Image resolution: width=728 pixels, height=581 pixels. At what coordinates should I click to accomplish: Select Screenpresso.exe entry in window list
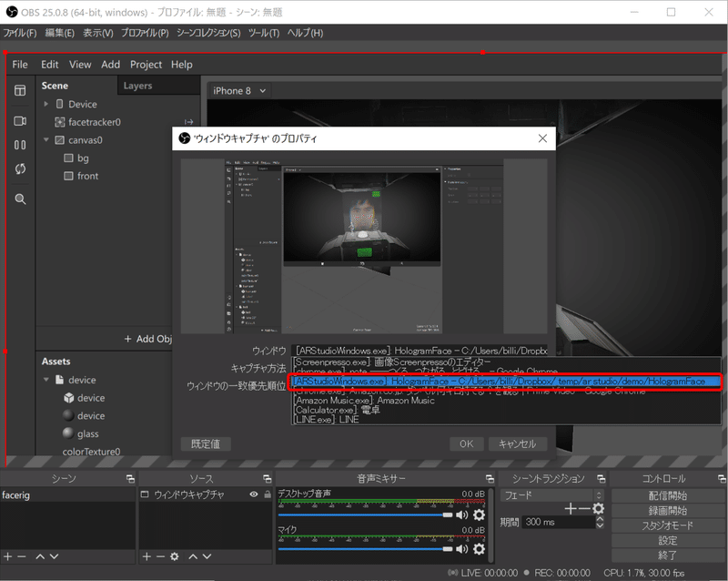[x=506, y=362]
